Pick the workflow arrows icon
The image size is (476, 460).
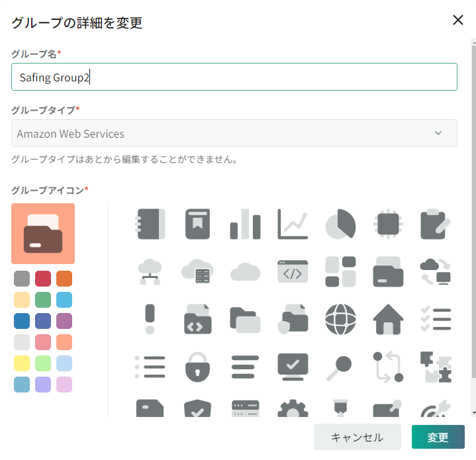pos(388,367)
